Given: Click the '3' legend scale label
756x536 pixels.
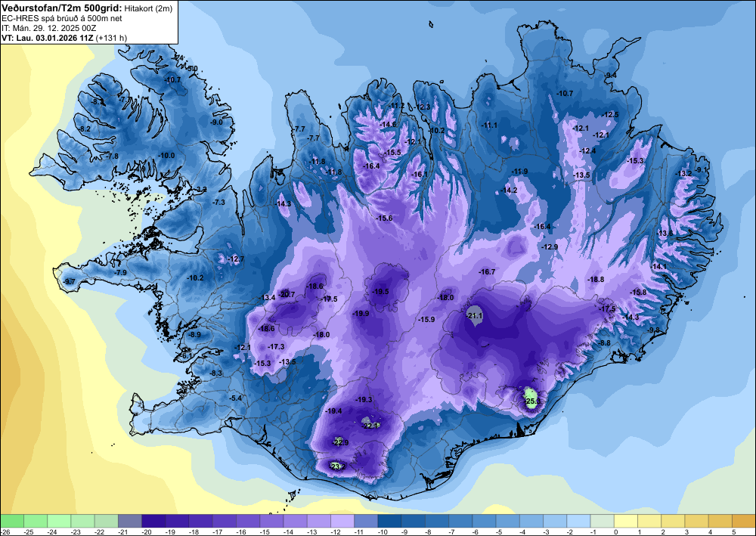Looking at the screenshot, I should [686, 532].
